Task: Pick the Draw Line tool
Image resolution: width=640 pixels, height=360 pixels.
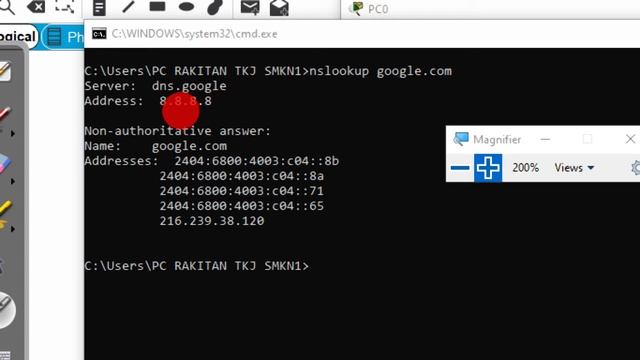Action: click(x=128, y=7)
